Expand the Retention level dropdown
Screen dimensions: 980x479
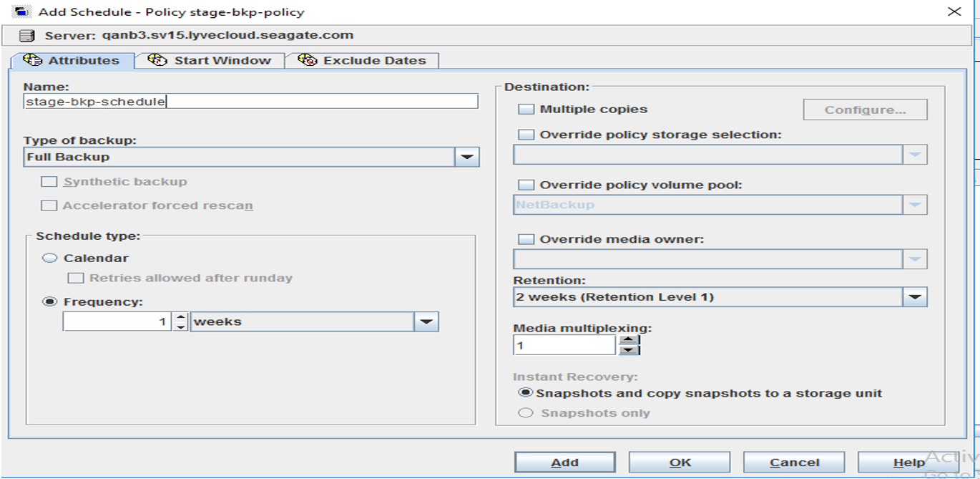915,296
